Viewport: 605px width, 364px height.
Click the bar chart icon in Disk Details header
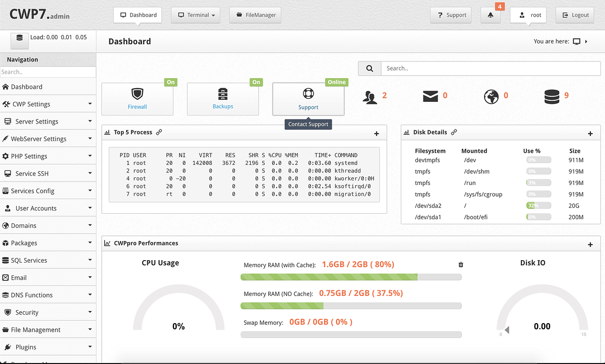click(407, 132)
